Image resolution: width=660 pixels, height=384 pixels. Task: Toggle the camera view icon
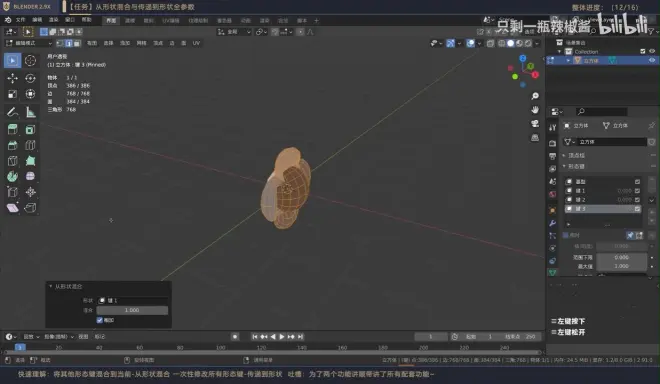[x=535, y=123]
